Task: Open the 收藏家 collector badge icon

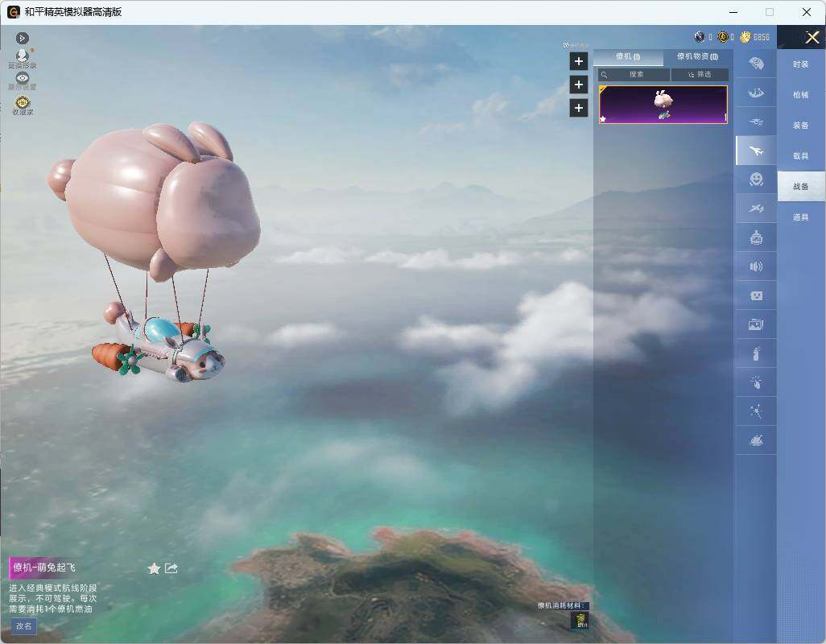Action: pyautogui.click(x=22, y=105)
